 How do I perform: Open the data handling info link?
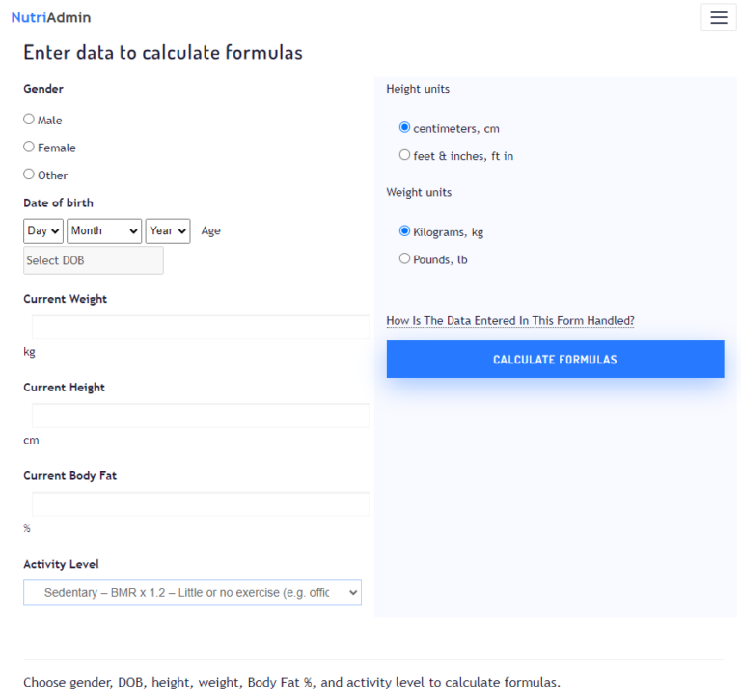coord(510,321)
